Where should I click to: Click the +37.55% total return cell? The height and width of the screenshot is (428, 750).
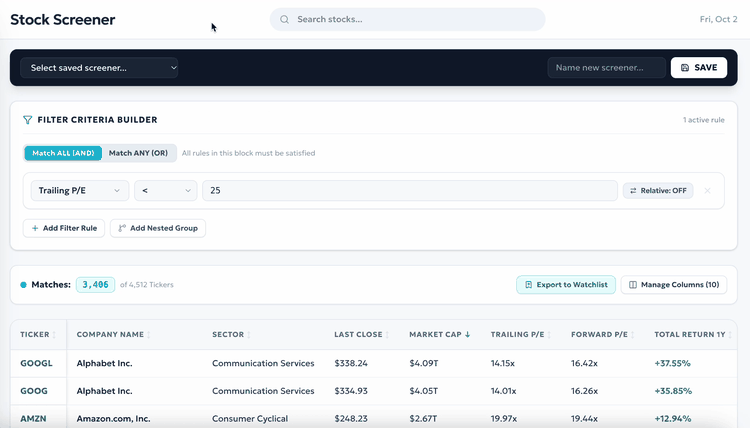pos(673,363)
